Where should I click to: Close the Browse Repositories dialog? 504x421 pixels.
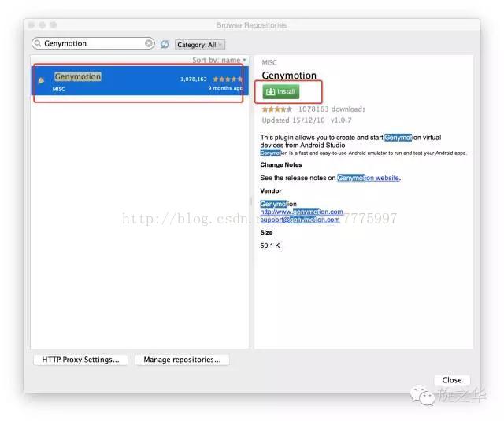coord(451,380)
